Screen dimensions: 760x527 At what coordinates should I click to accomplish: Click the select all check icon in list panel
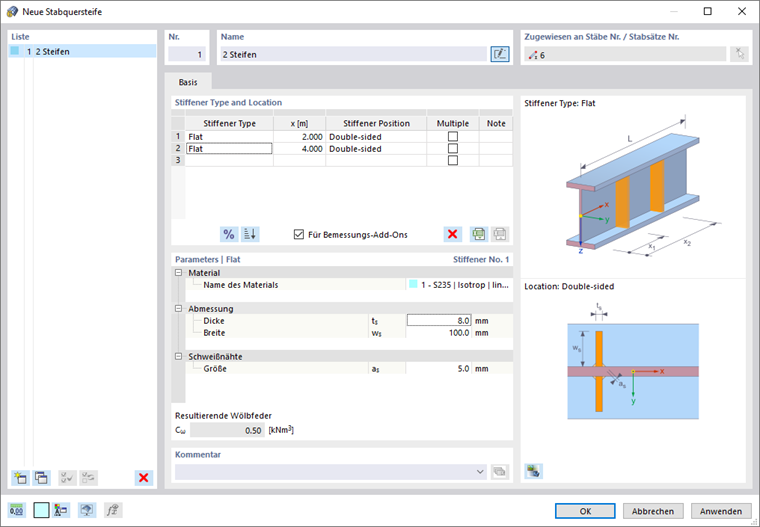pyautogui.click(x=67, y=478)
